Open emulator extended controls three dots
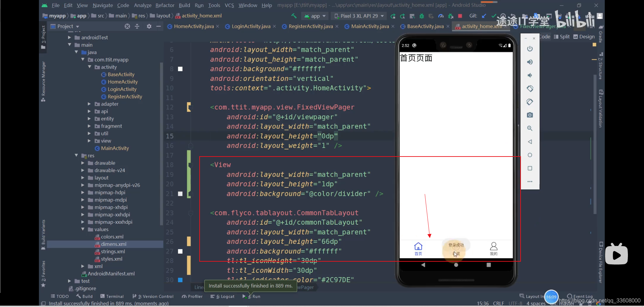The width and height of the screenshot is (644, 307). (x=530, y=181)
